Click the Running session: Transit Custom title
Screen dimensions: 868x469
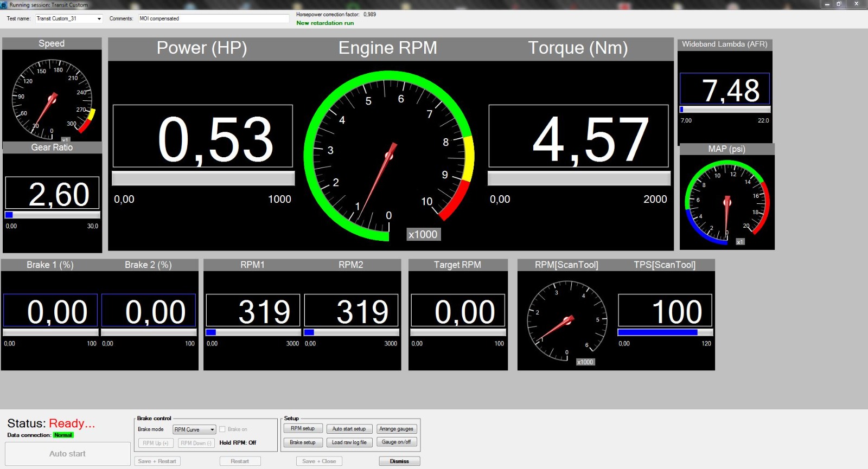pos(49,5)
